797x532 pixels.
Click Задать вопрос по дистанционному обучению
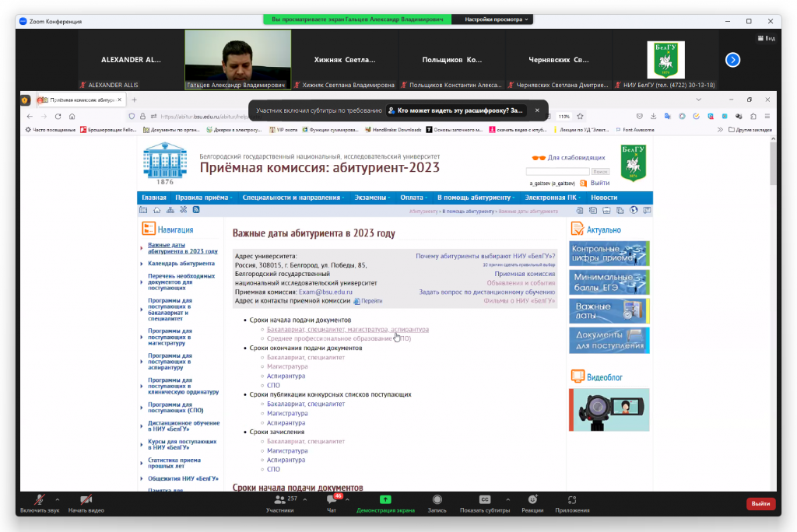pos(487,292)
